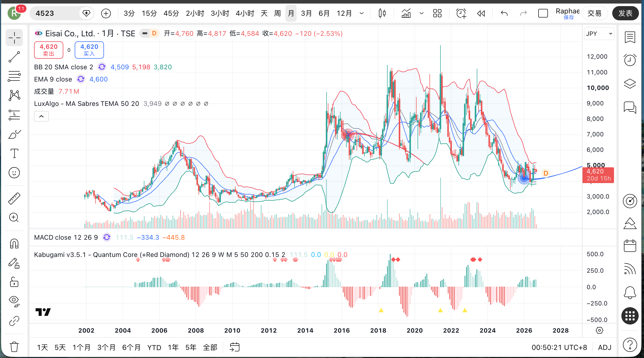The height and width of the screenshot is (358, 644).
Task: Toggle the ADJ adjusted price setting
Action: point(605,347)
